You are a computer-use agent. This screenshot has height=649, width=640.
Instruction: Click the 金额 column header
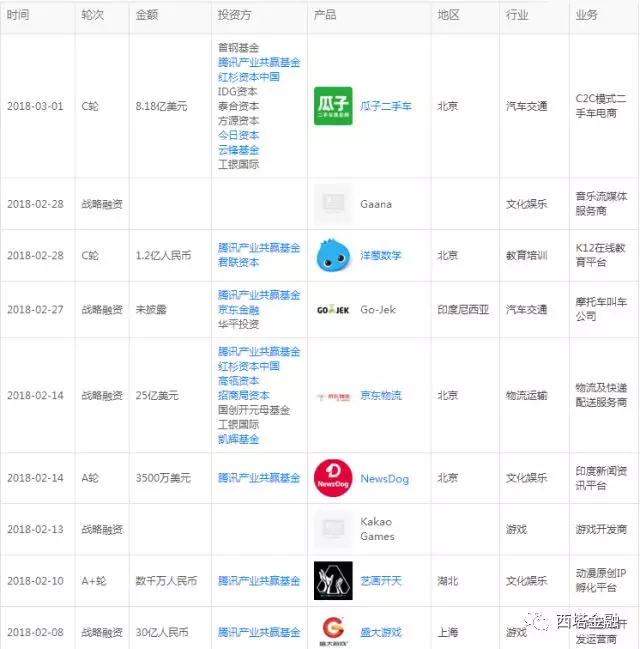[147, 15]
